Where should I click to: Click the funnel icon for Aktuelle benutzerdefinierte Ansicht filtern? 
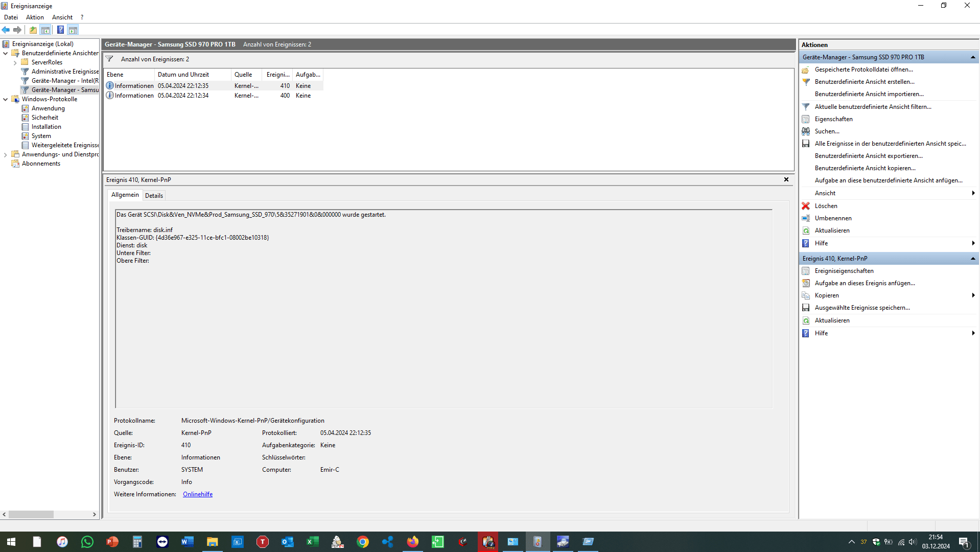click(806, 107)
